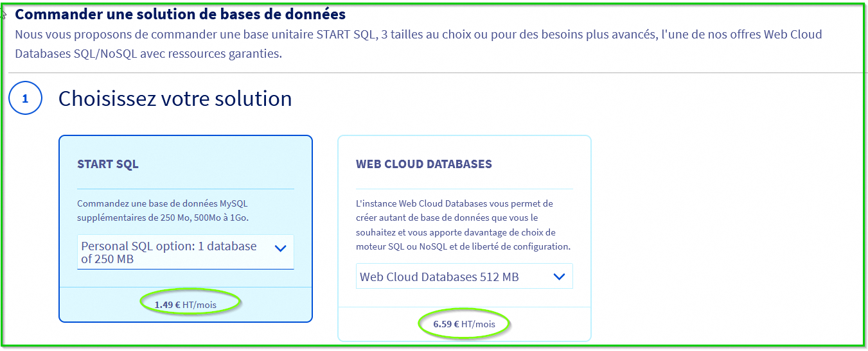Click the chevron arrow beside Web Cloud Databases 512 MB

click(559, 277)
